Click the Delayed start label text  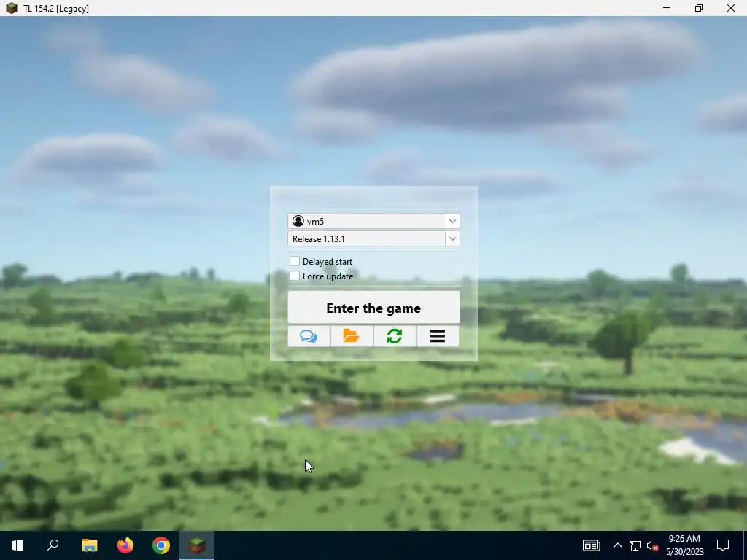tap(328, 262)
